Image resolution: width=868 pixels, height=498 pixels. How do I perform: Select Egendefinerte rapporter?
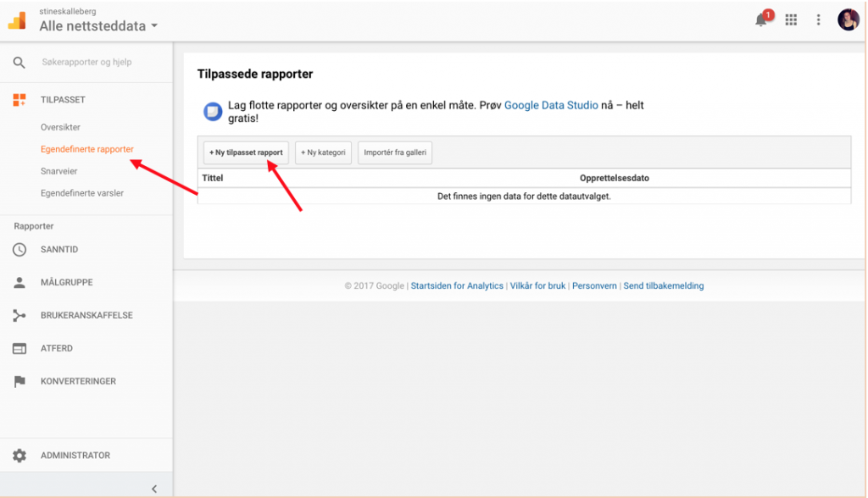click(x=87, y=149)
